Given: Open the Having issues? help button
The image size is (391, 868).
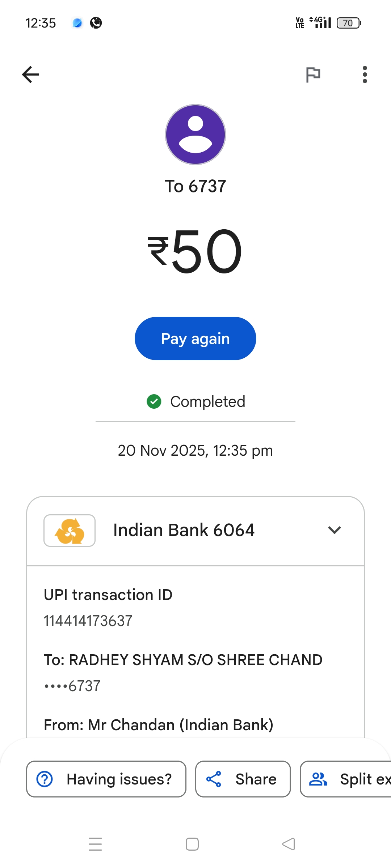Looking at the screenshot, I should point(106,779).
